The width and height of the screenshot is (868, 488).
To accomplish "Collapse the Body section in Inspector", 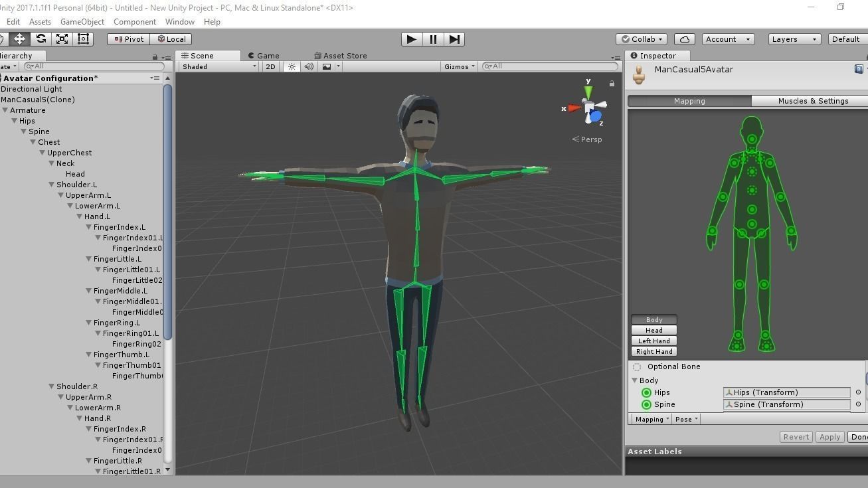I will click(x=635, y=380).
